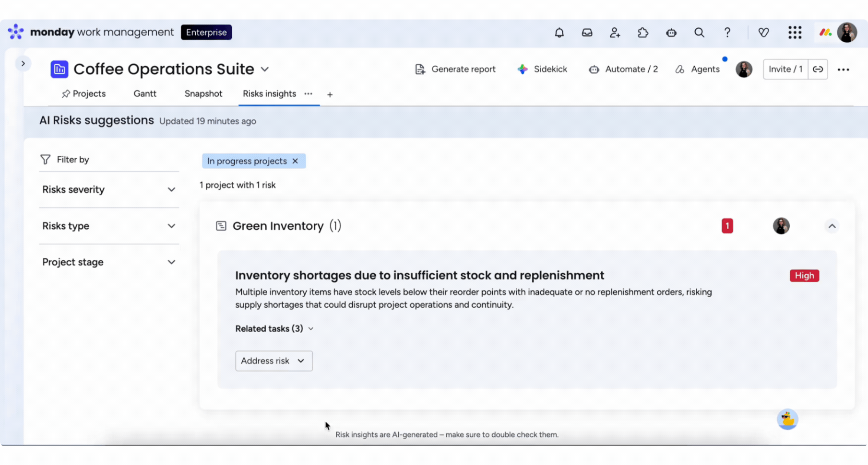The width and height of the screenshot is (868, 465).
Task: Click the monday product icon beside avatar
Action: (x=825, y=33)
